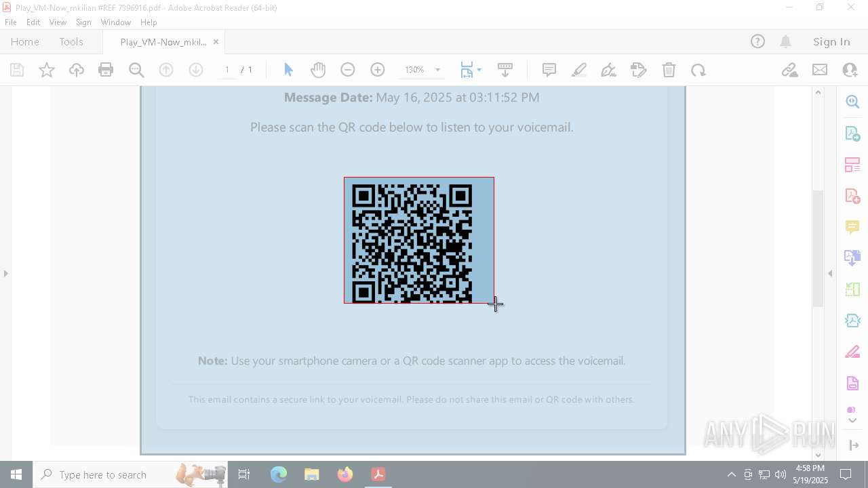Open the View menu

(x=58, y=22)
